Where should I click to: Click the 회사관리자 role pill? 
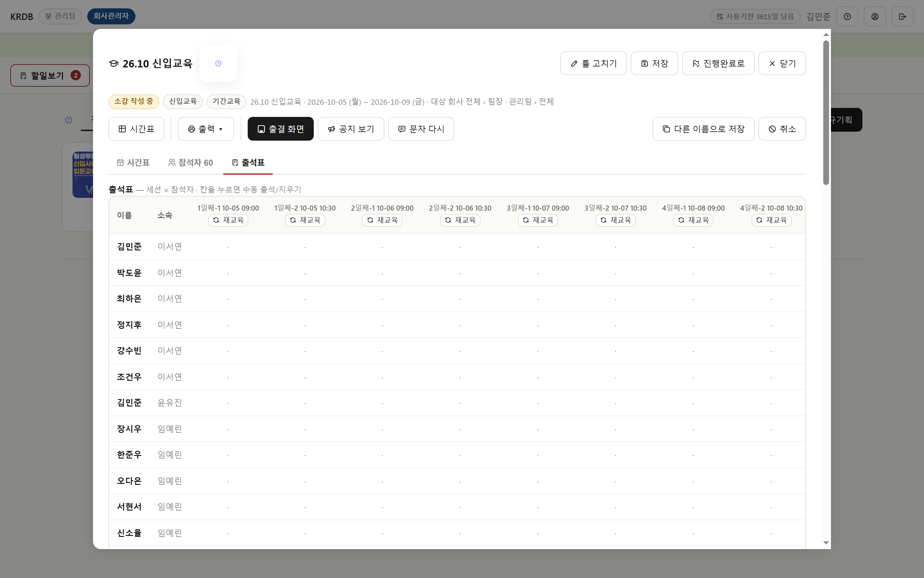(111, 16)
